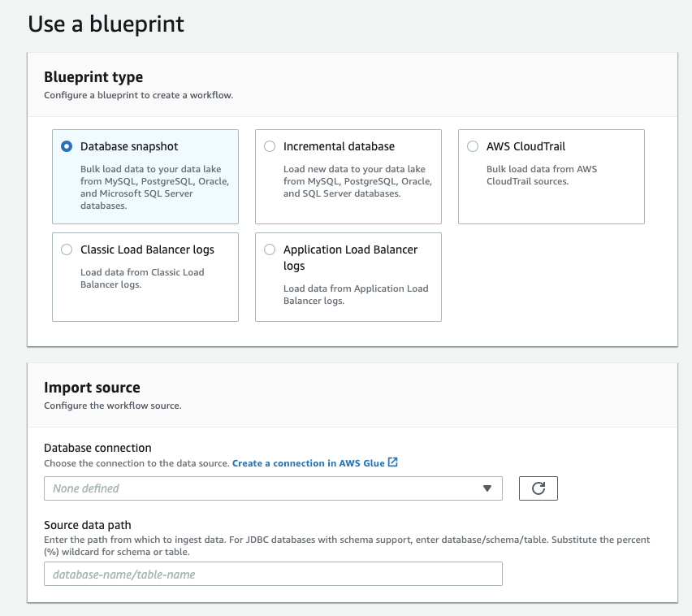Click the dropdown triangle in Database connection

pos(487,488)
